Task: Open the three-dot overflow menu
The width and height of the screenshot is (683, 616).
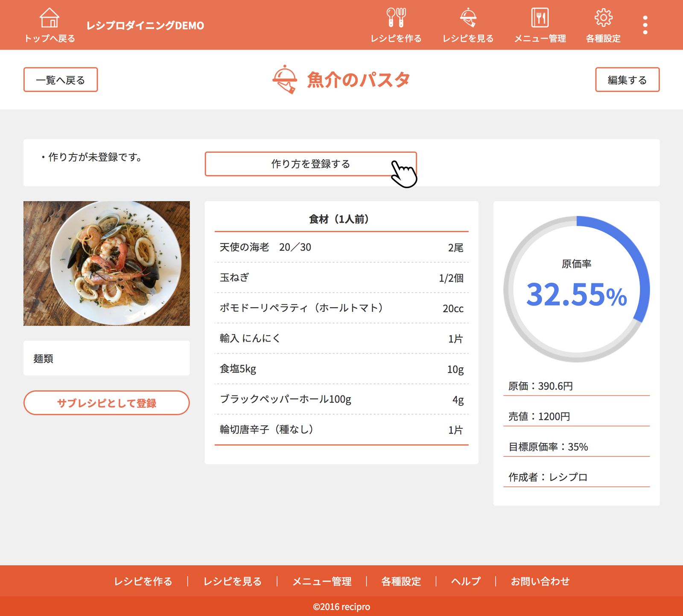Action: pos(645,25)
